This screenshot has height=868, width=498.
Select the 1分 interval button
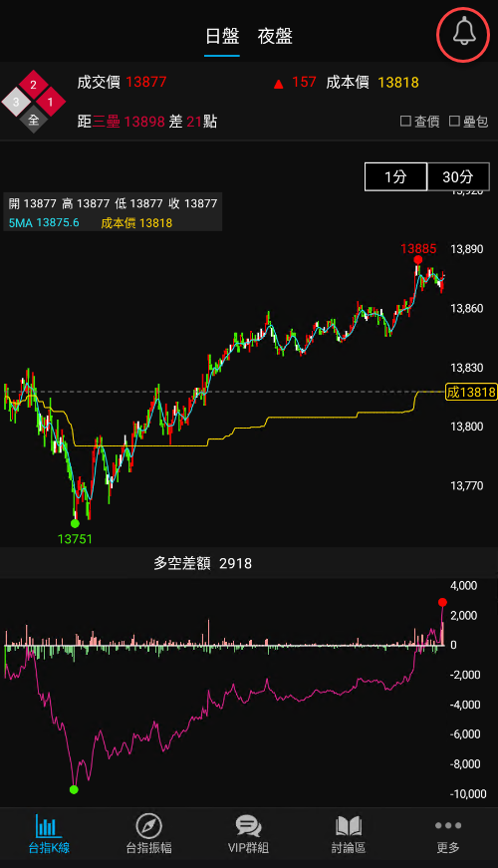(x=395, y=176)
